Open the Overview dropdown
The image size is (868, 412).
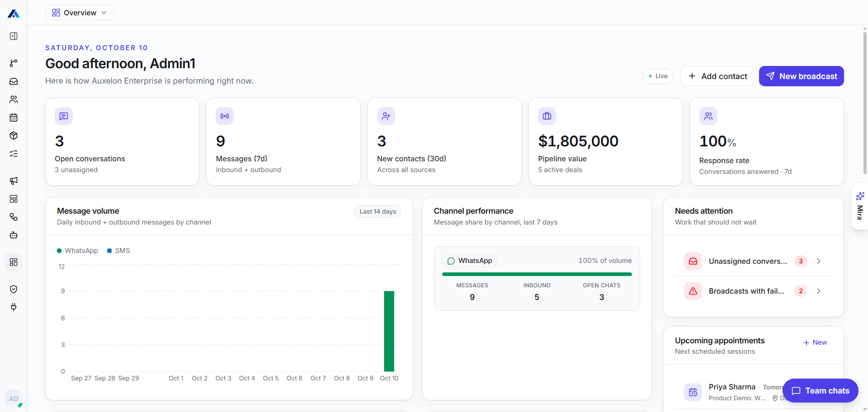point(80,13)
